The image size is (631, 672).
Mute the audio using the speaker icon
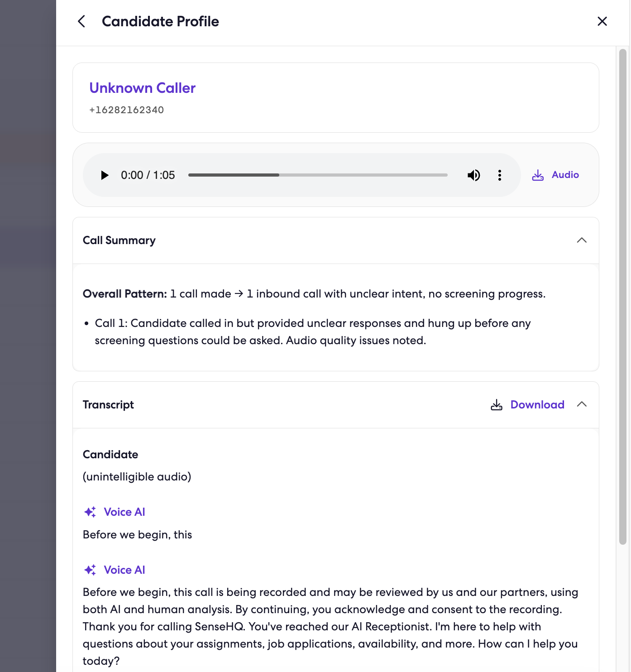coord(473,175)
